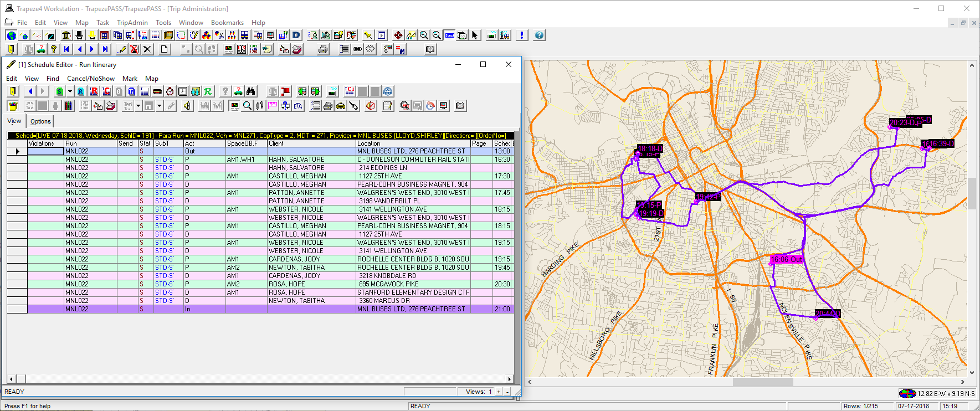Select 895 MCGAVOCK PIKE location cell
The height and width of the screenshot is (411, 980).
[413, 284]
